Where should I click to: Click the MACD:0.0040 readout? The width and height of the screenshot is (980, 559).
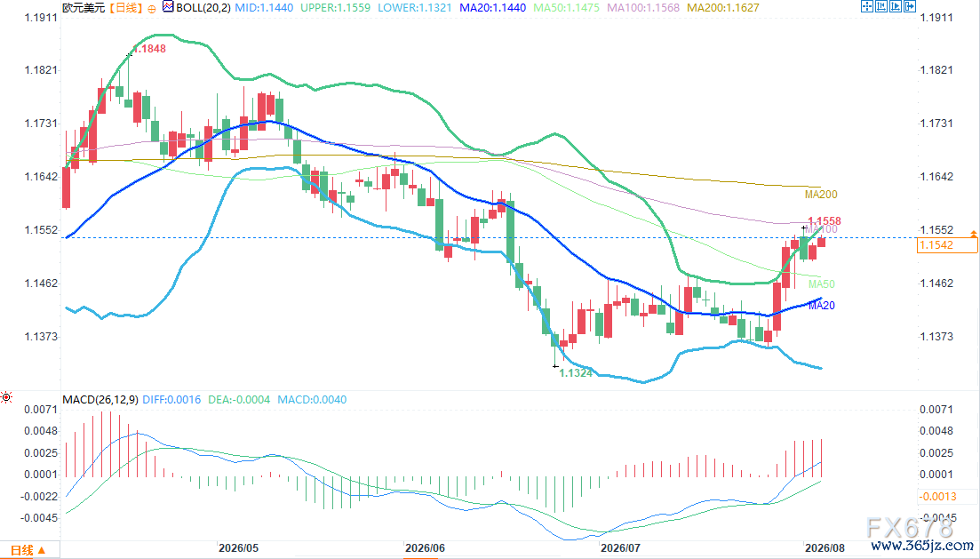[312, 400]
